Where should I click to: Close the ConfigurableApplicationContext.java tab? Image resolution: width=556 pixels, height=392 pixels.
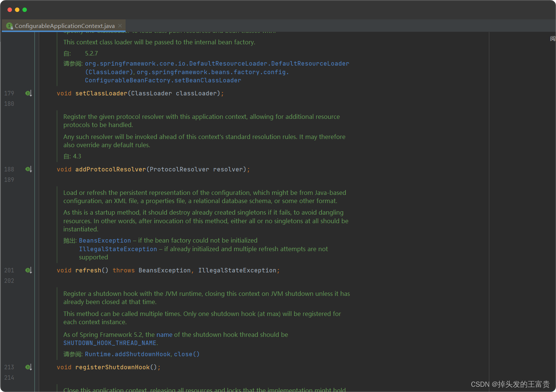(120, 26)
